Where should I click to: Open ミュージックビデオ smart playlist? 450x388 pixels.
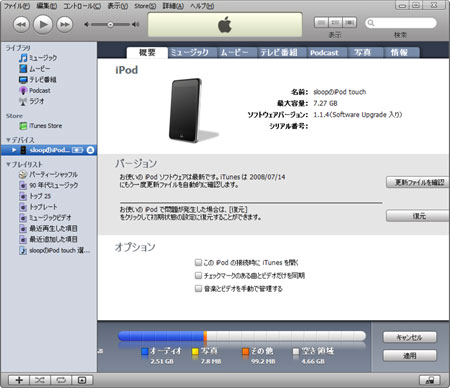(x=45, y=218)
